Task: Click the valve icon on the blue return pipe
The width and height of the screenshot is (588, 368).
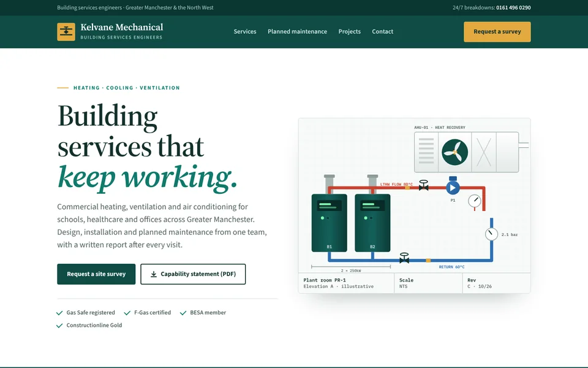Action: click(404, 258)
